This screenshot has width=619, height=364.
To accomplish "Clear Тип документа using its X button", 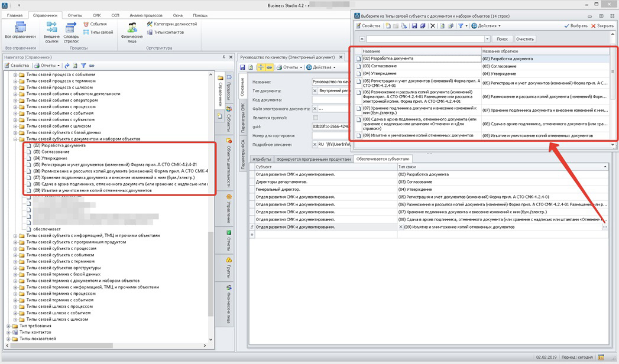I will [x=315, y=91].
